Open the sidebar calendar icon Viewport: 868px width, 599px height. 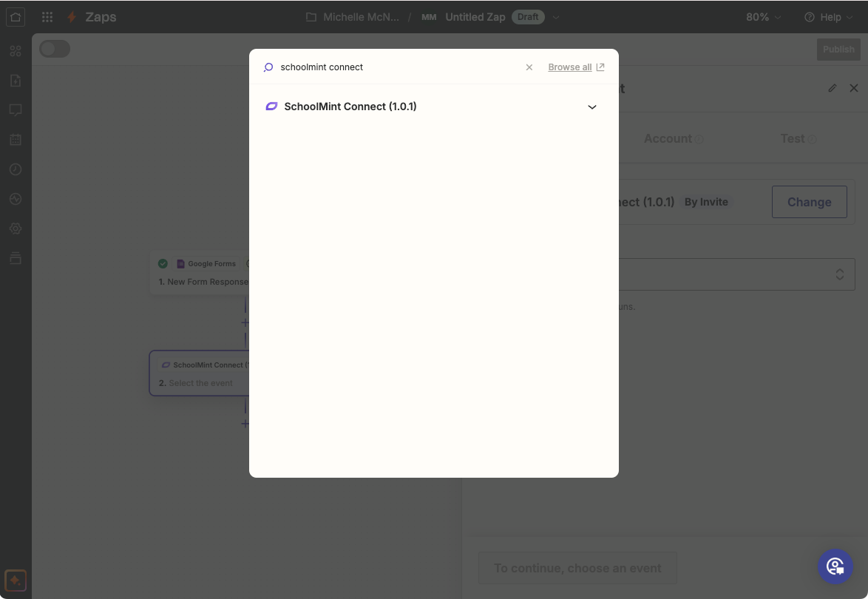point(16,140)
